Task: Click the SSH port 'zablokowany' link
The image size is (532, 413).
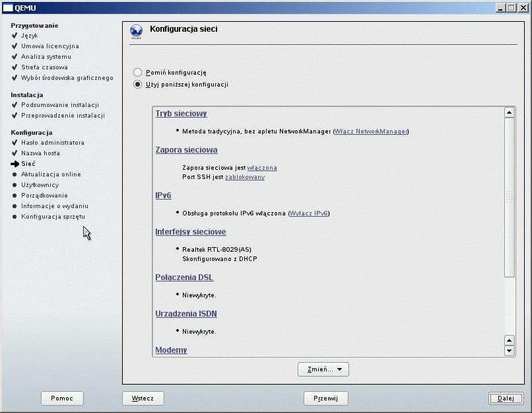Action: point(245,177)
